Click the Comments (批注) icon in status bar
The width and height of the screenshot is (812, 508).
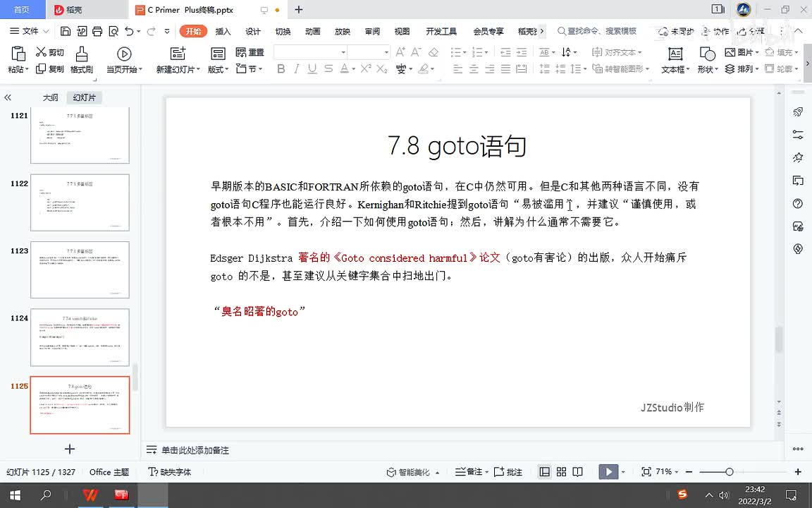point(499,472)
